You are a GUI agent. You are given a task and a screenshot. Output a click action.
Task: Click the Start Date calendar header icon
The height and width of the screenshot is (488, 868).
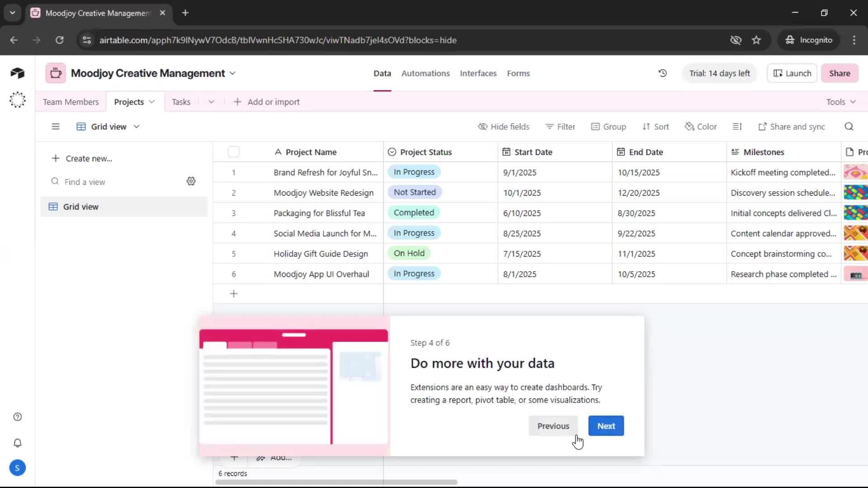pyautogui.click(x=506, y=152)
